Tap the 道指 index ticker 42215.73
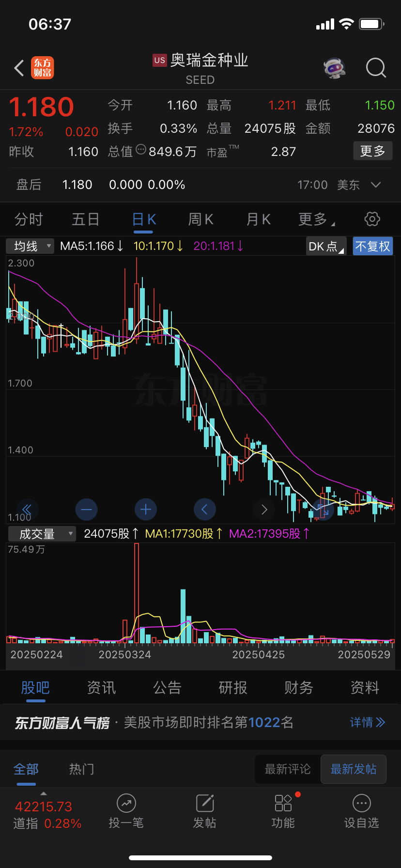The image size is (401, 868). (x=44, y=806)
